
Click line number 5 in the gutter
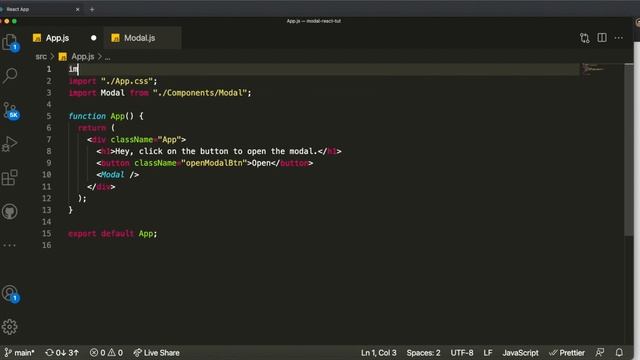49,116
